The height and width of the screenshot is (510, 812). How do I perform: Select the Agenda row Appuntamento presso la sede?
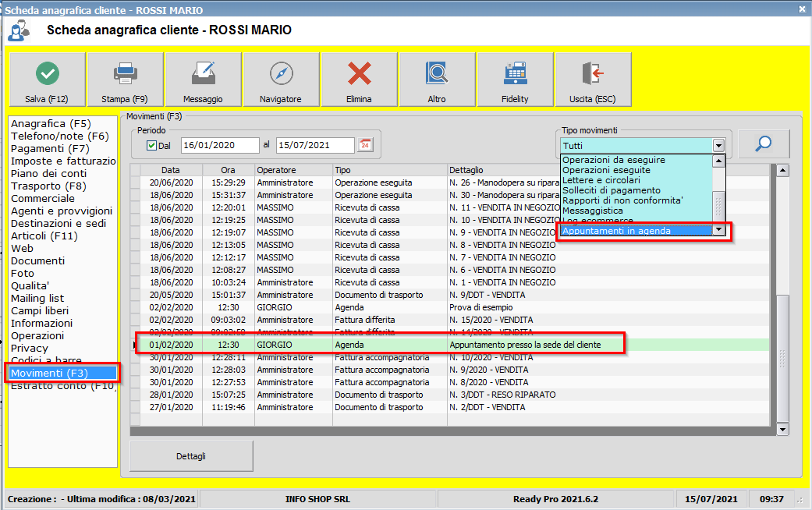coord(449,345)
